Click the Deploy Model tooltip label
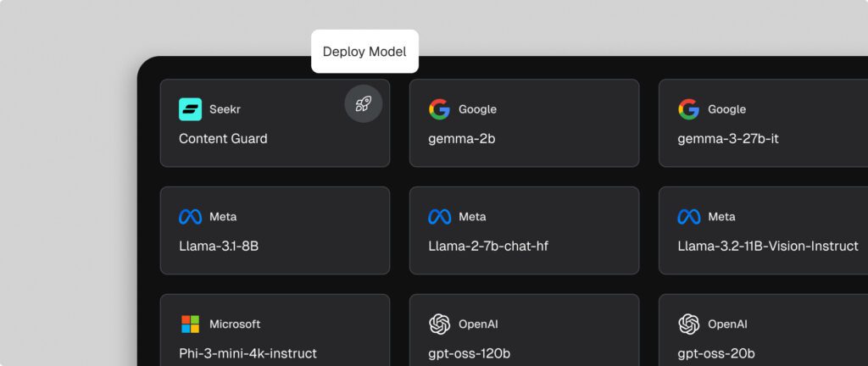 [364, 52]
